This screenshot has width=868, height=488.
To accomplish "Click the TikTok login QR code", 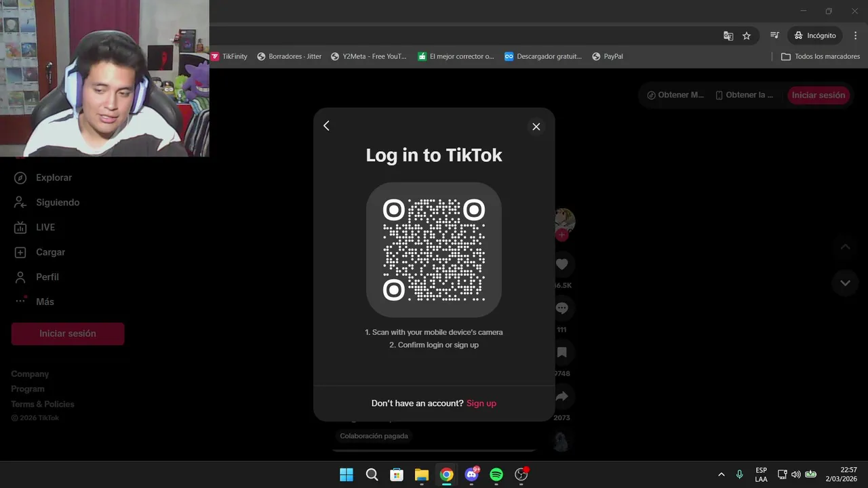I will click(x=434, y=249).
